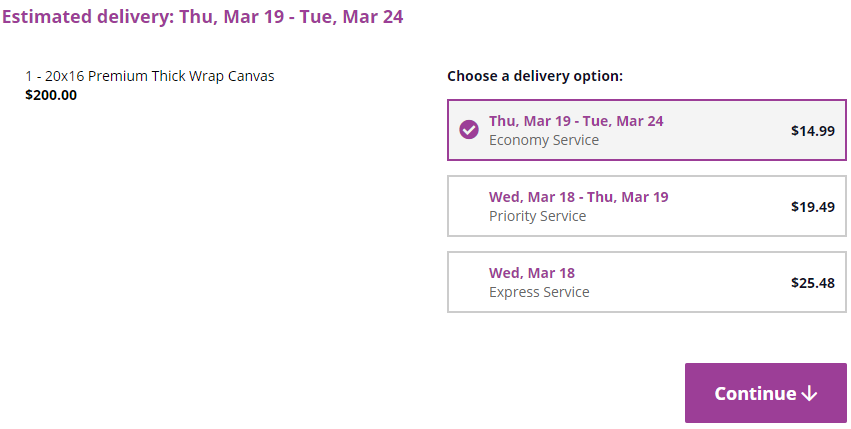The height and width of the screenshot is (429, 851).
Task: Click the $25.48 Express shipping price
Action: [x=812, y=283]
